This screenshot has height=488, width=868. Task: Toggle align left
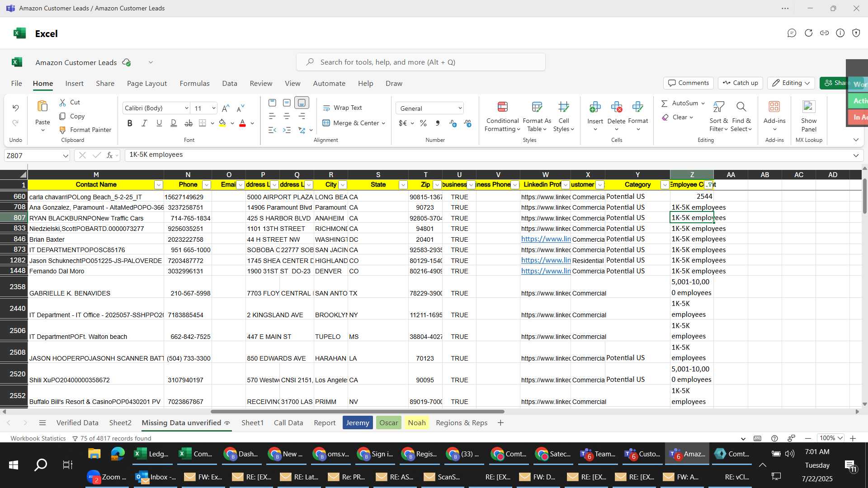pos(272,116)
